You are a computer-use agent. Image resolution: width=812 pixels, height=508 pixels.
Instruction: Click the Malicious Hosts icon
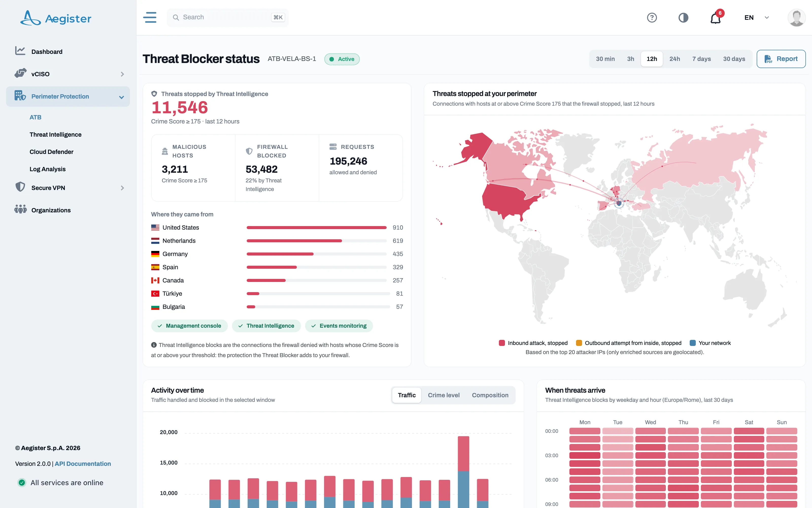[165, 151]
